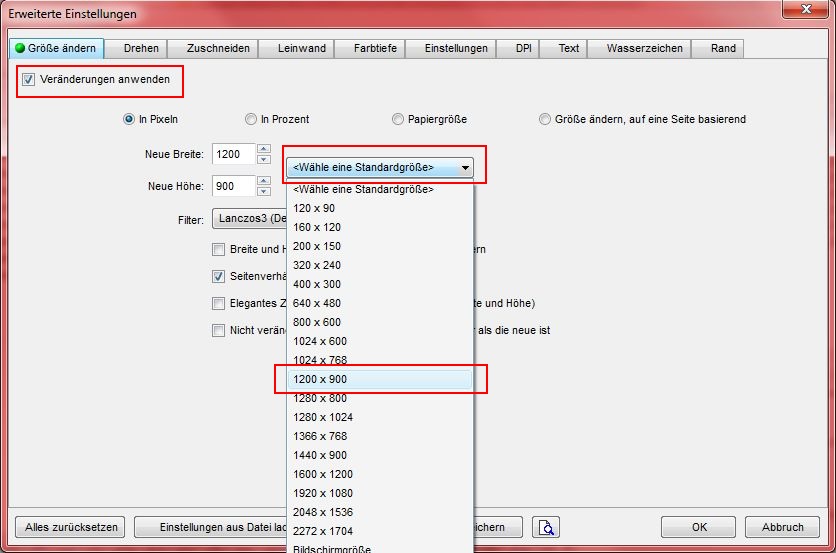Toggle Veränderungen anwenden checkbox
836x553 pixels.
coord(28,79)
